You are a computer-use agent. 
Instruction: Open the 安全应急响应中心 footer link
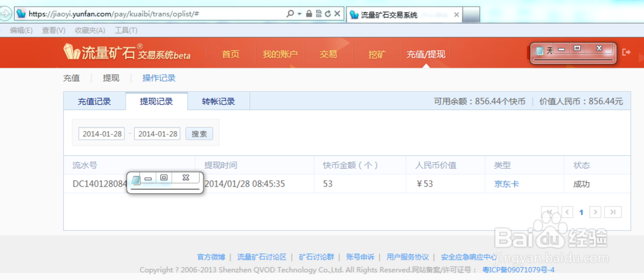(469, 257)
